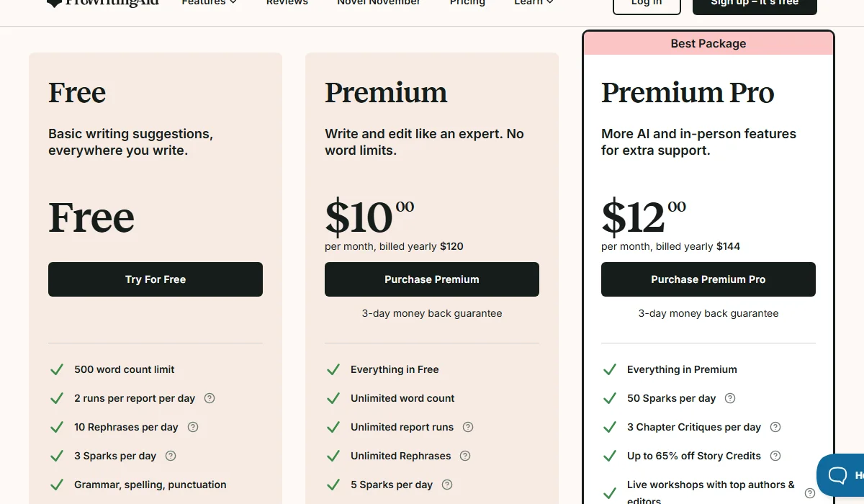Image resolution: width=864 pixels, height=504 pixels.
Task: Select Novel November in the navigation
Action: click(x=379, y=3)
